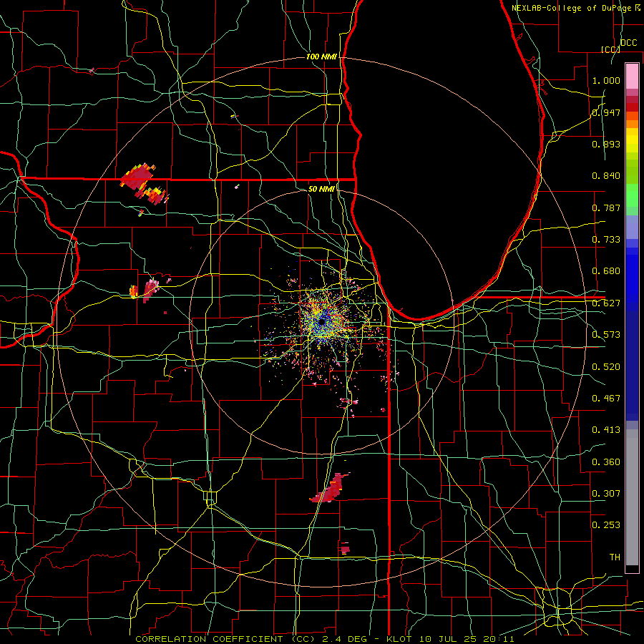Viewport: 644px width, 644px height.
Task: Click the TH threshold label
Action: (x=615, y=557)
